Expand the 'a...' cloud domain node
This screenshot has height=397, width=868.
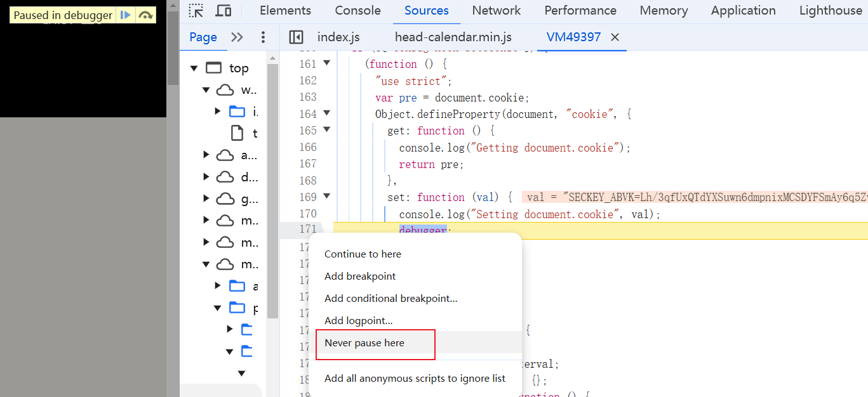point(206,155)
